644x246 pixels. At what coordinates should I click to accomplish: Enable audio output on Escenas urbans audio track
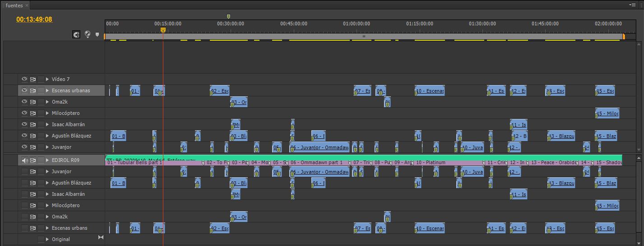point(25,228)
